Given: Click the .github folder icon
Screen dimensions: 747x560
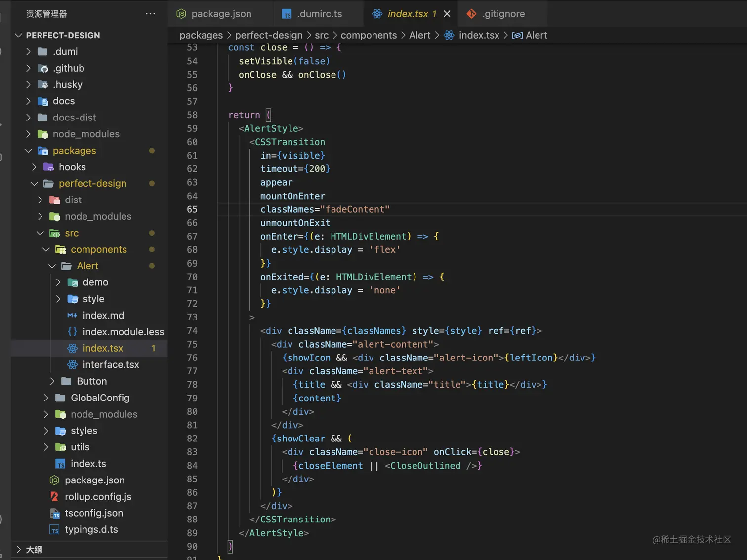Looking at the screenshot, I should pos(43,68).
